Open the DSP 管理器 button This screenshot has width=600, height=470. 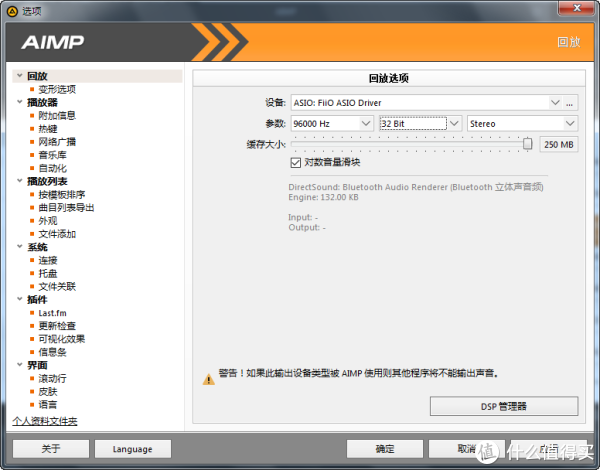point(504,406)
